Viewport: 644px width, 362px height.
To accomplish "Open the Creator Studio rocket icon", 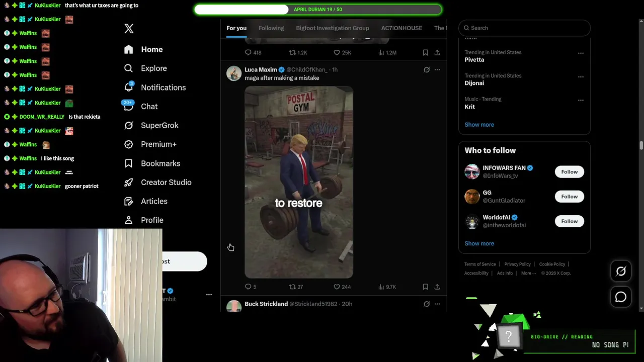I will click(129, 183).
